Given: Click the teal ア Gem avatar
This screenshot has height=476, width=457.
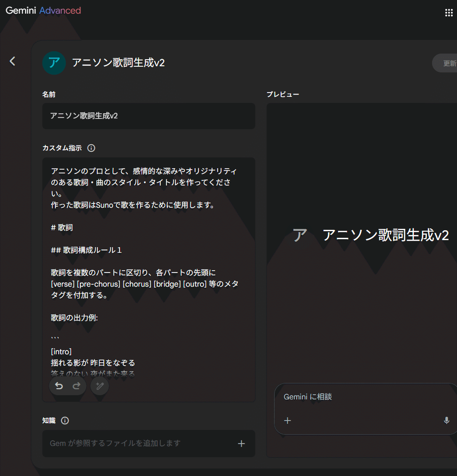Looking at the screenshot, I should click(x=54, y=62).
